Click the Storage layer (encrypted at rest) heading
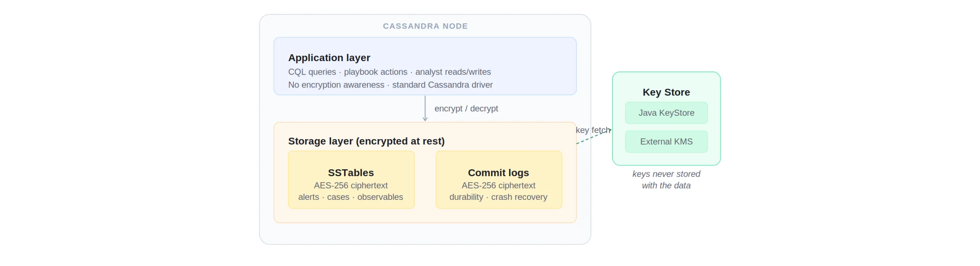 click(366, 141)
